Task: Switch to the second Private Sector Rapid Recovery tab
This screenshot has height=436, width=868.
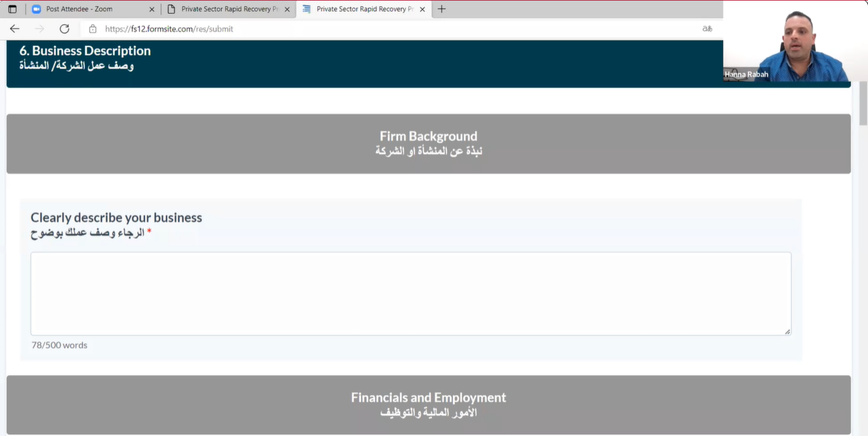Action: 228,9
